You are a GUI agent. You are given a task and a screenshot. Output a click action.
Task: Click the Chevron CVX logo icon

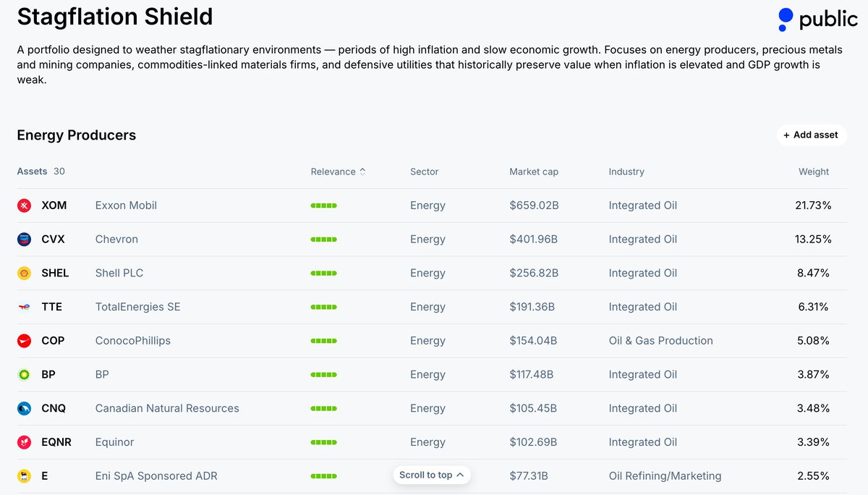(24, 240)
